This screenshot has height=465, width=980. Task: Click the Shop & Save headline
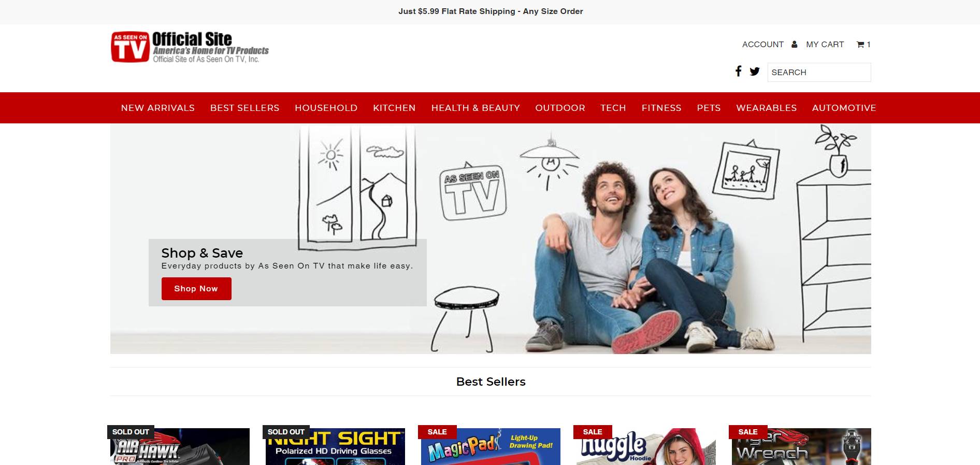coord(202,253)
